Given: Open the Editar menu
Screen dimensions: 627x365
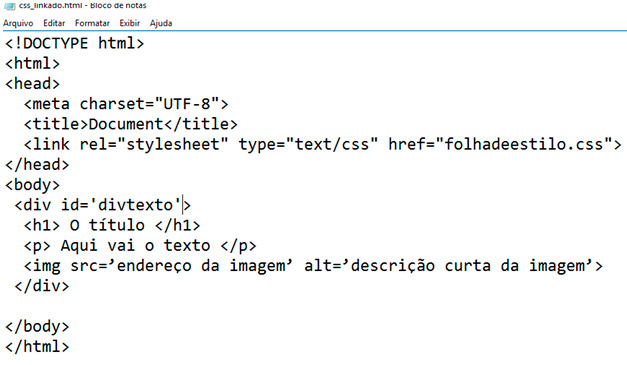Looking at the screenshot, I should coord(54,23).
